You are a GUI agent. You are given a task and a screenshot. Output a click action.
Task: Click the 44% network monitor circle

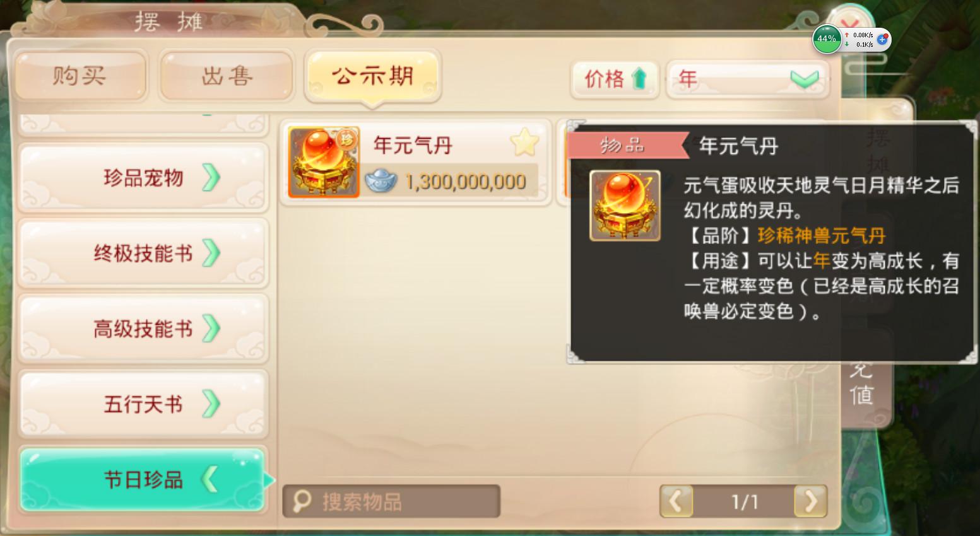coord(827,39)
